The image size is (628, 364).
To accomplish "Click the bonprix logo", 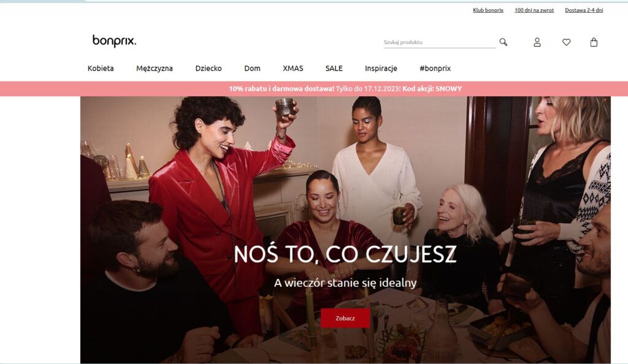I will click(115, 41).
